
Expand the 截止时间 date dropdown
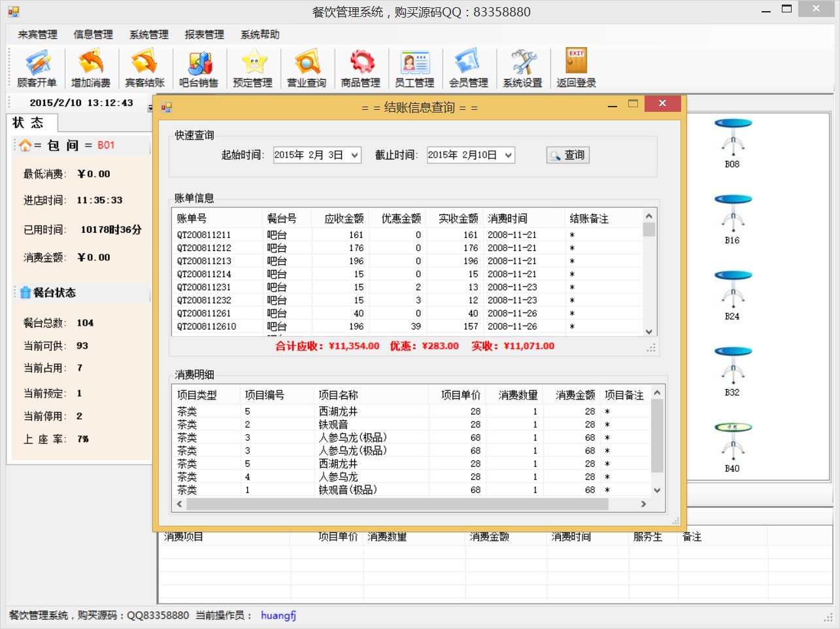pyautogui.click(x=508, y=155)
